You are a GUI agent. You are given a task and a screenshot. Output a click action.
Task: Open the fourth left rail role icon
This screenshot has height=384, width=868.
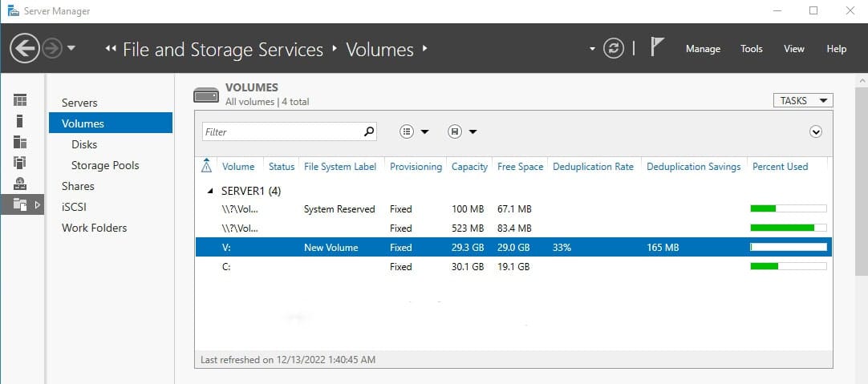20,162
